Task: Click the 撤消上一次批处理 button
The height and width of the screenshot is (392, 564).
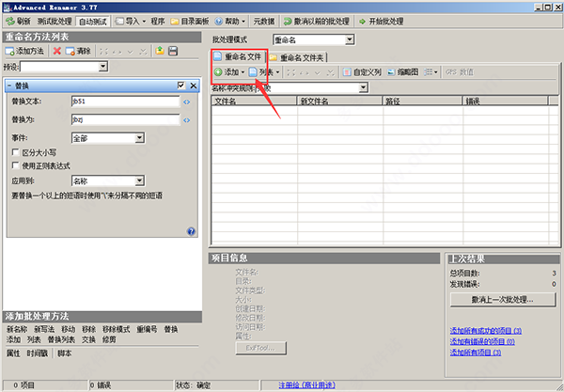Action: (x=503, y=299)
